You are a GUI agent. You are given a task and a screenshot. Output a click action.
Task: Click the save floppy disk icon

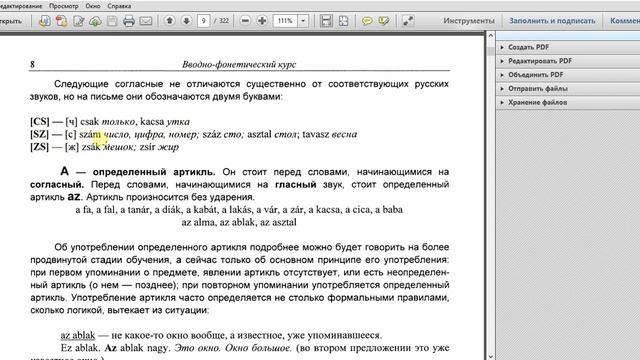(x=112, y=21)
